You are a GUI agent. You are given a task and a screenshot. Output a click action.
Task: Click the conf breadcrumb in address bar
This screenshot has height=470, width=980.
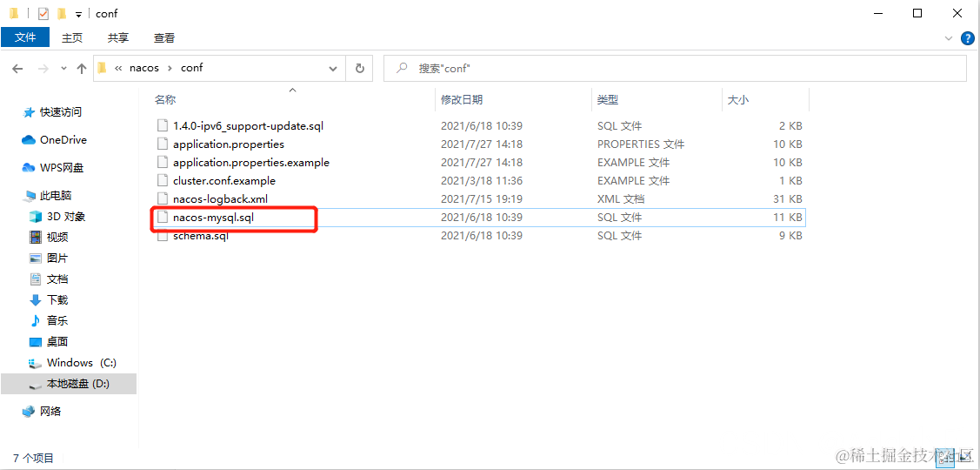click(x=192, y=68)
